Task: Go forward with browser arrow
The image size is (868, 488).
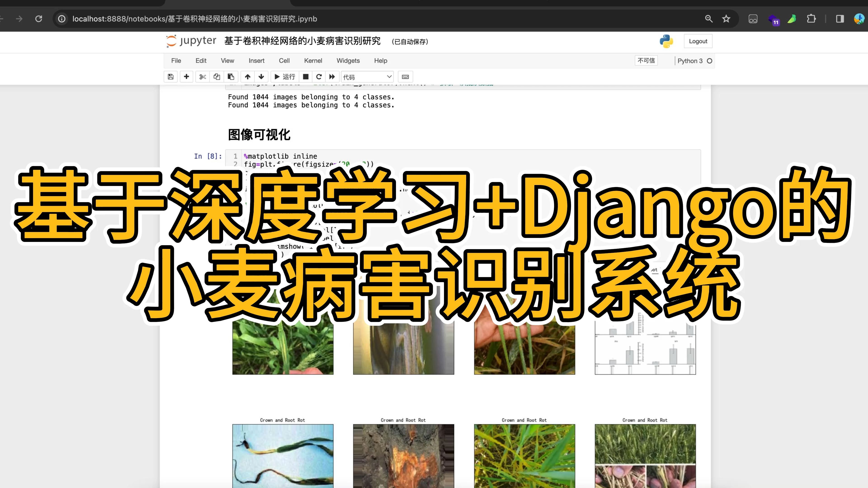Action: pyautogui.click(x=19, y=19)
